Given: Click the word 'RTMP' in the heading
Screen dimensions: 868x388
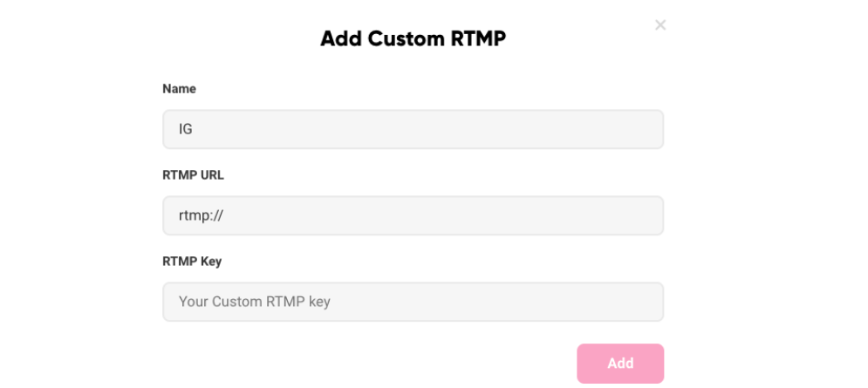Looking at the screenshot, I should pos(478,38).
